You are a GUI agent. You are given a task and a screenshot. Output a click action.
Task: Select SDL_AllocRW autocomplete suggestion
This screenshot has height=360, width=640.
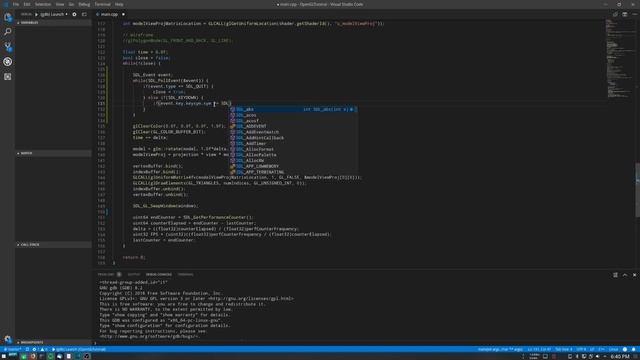[x=293, y=161]
